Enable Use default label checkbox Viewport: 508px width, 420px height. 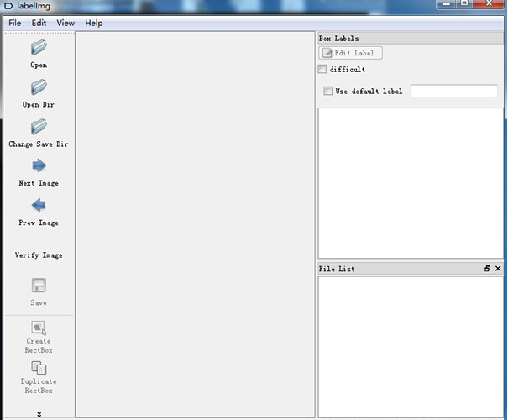pyautogui.click(x=327, y=91)
